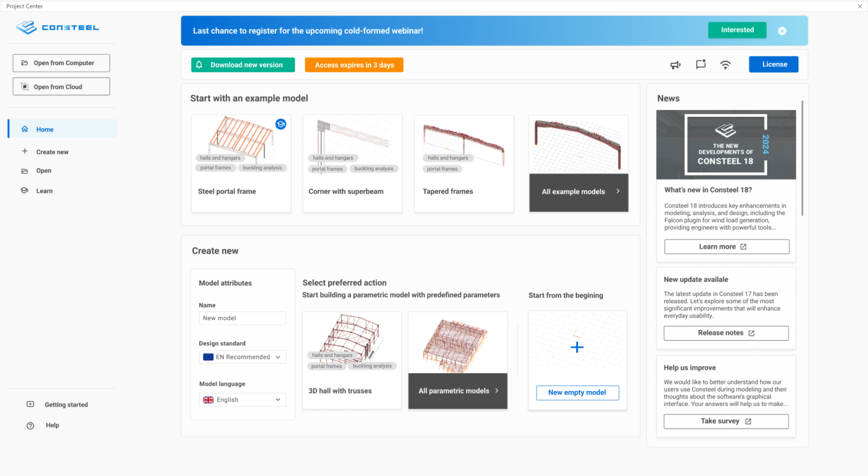Click Open from Cloud
The width and height of the screenshot is (868, 476).
61,86
